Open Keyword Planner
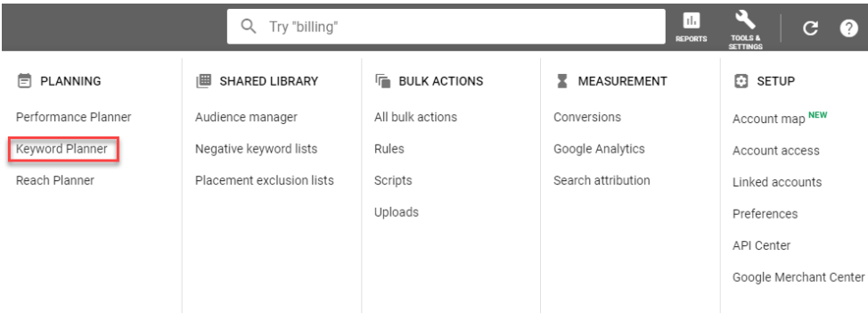The image size is (868, 322). [61, 149]
